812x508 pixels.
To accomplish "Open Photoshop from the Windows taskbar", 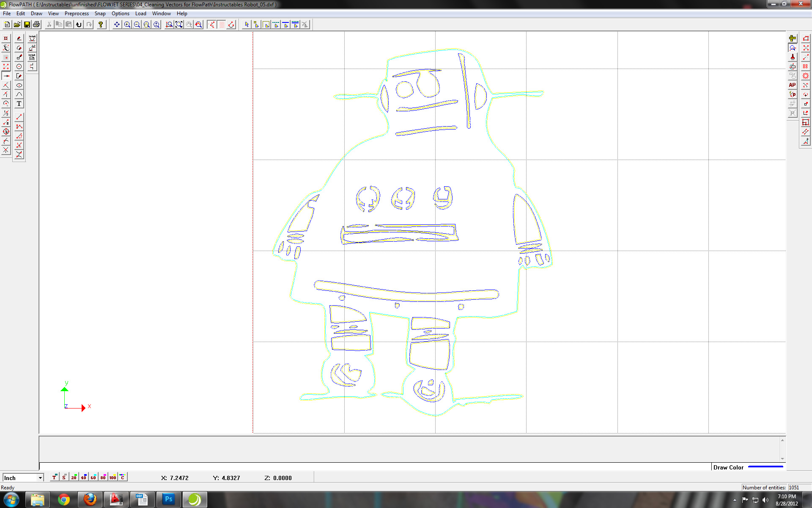I will pyautogui.click(x=168, y=500).
